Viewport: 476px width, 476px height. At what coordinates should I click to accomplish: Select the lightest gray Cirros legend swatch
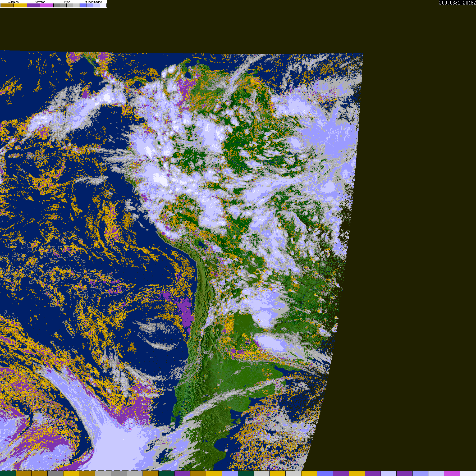point(76,5)
